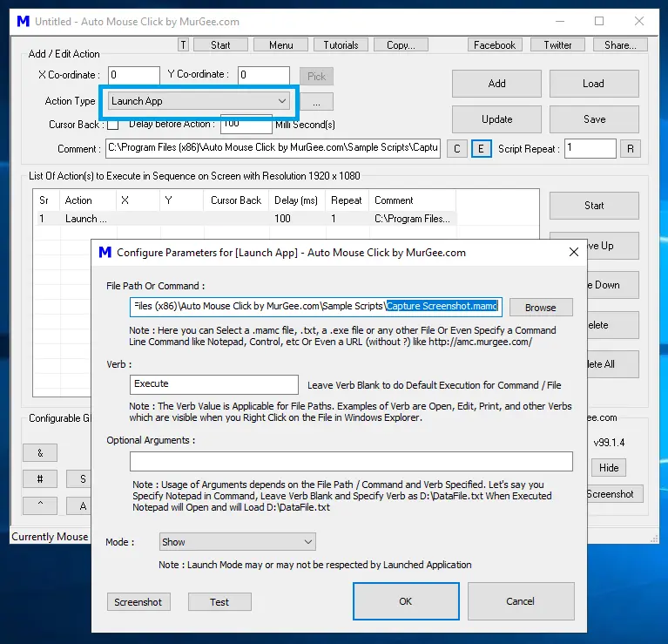Screen dimensions: 668x644
Task: Click the Sr column header
Action: point(46,200)
